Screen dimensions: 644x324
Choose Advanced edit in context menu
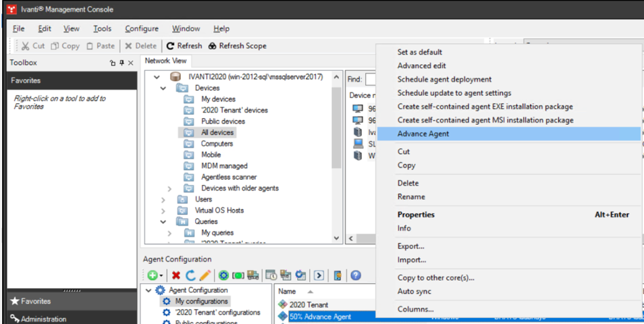[509, 65]
